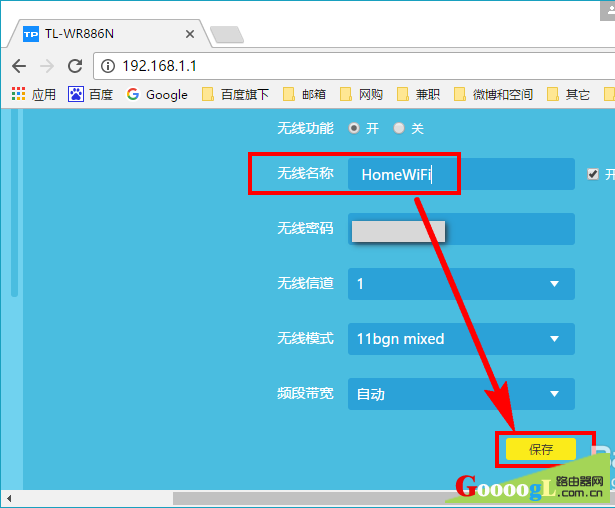Screen dimensions: 615x508
Task: Click the address bar showing 192.168.1.1
Action: 350,66
